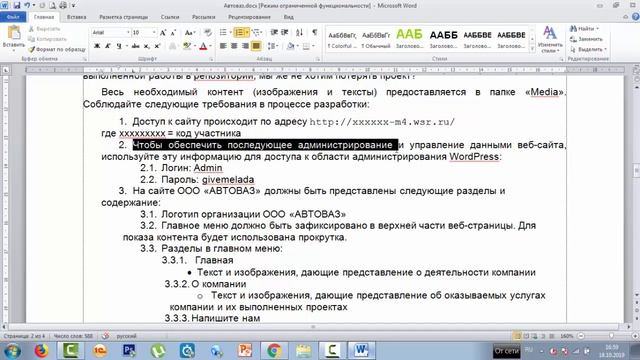640x360 pixels.
Task: Open Firefox from the taskbar
Action: [41, 350]
